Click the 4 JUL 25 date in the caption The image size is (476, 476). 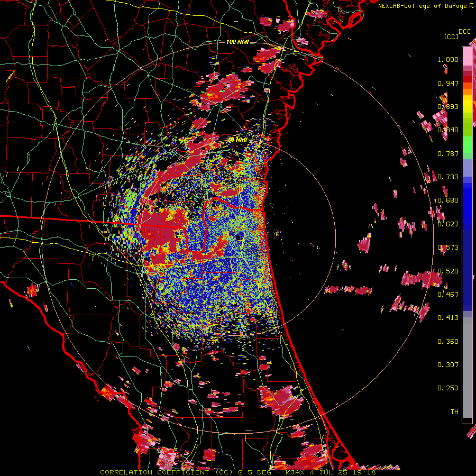tap(329, 472)
